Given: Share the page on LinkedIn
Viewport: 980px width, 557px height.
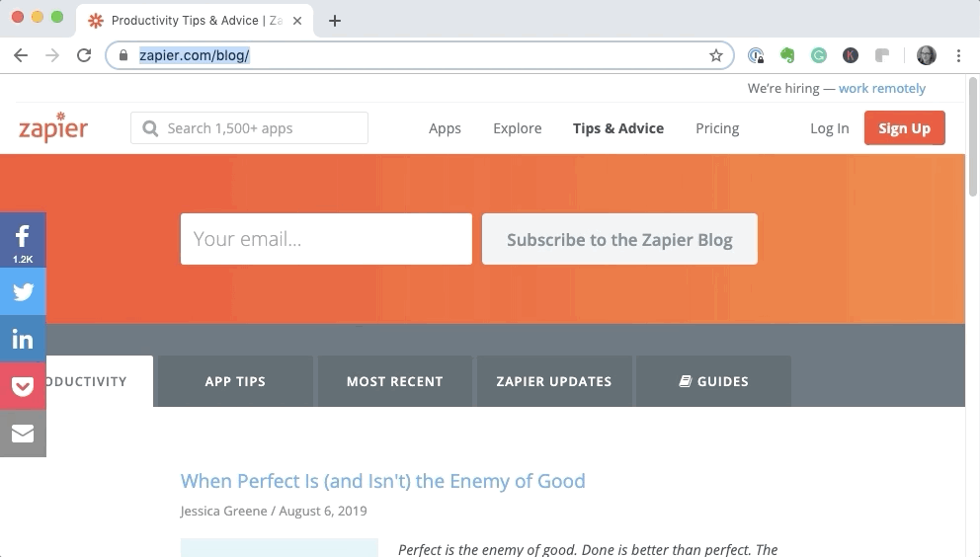Looking at the screenshot, I should [23, 339].
